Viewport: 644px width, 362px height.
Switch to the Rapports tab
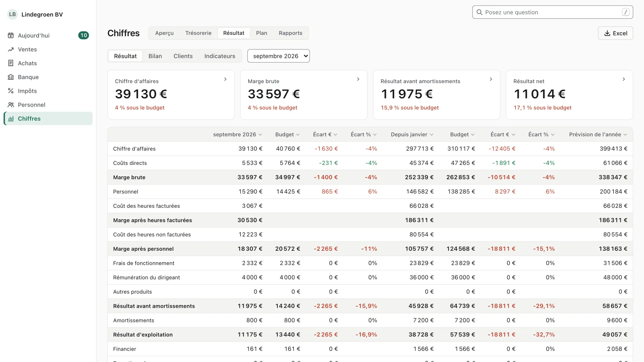coord(290,33)
